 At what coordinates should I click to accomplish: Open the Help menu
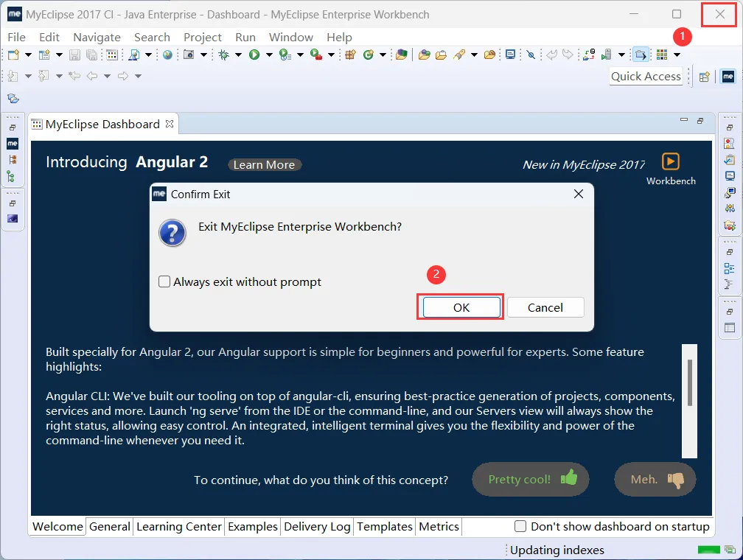[339, 38]
